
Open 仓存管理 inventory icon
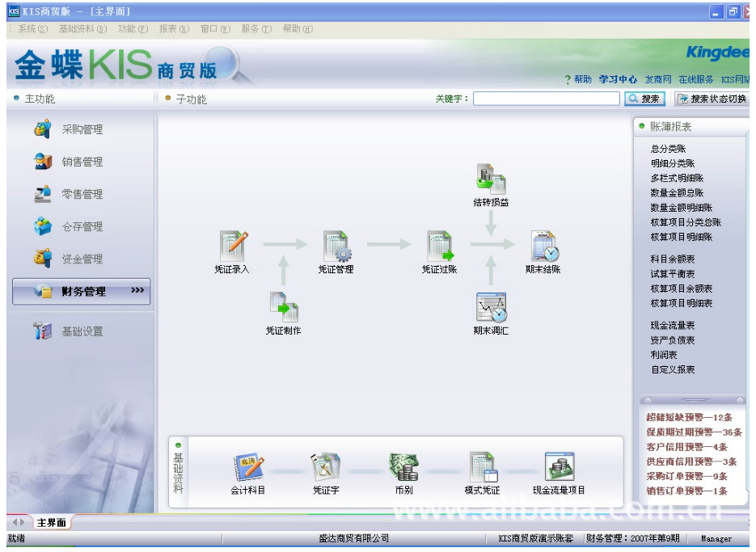(43, 226)
